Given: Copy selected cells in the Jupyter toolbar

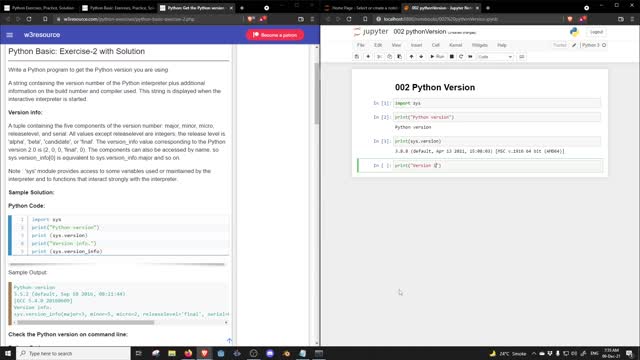Looking at the screenshot, I should click(389, 57).
